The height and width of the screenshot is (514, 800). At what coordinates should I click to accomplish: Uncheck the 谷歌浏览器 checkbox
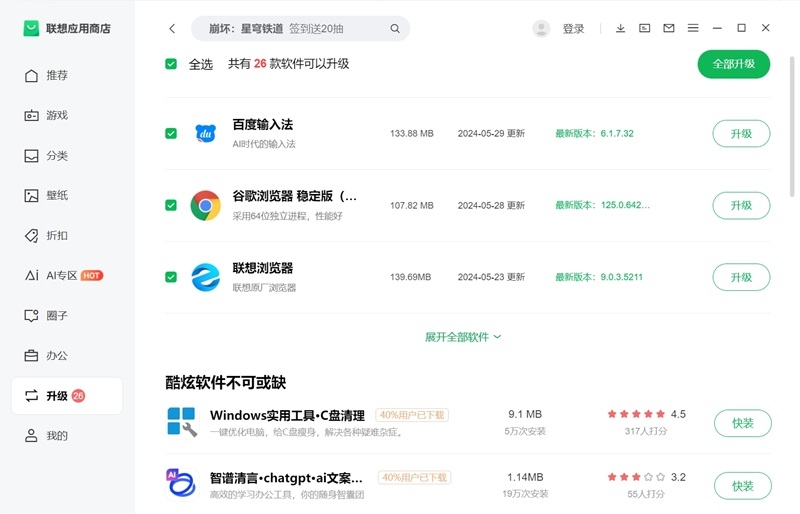click(x=171, y=205)
